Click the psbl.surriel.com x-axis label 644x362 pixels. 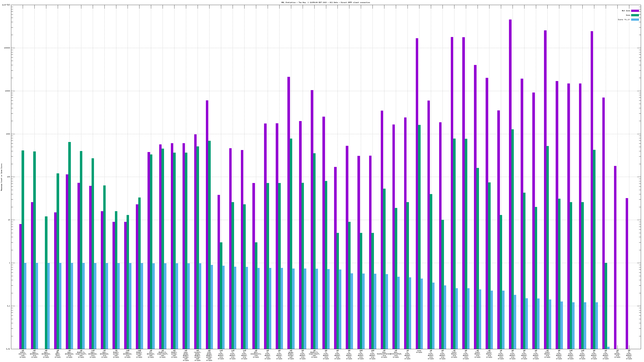[23, 354]
